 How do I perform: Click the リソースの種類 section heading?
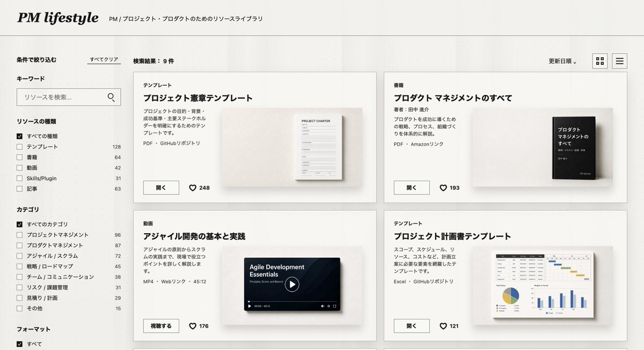36,122
